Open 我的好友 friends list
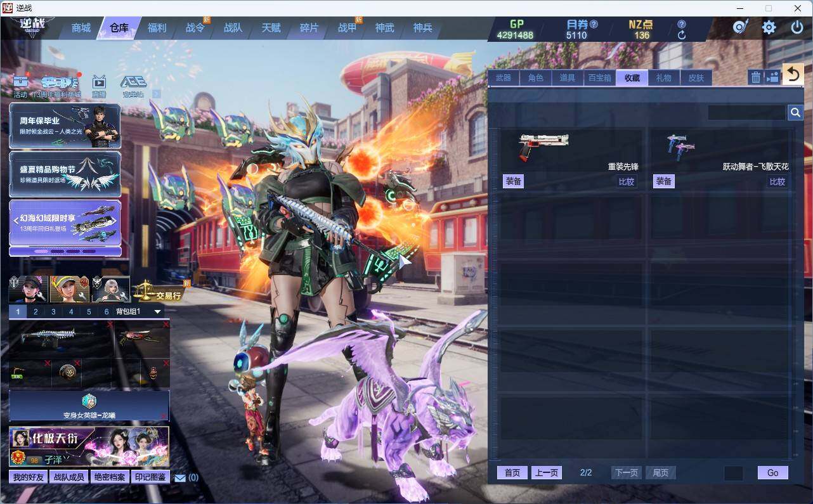 point(28,477)
